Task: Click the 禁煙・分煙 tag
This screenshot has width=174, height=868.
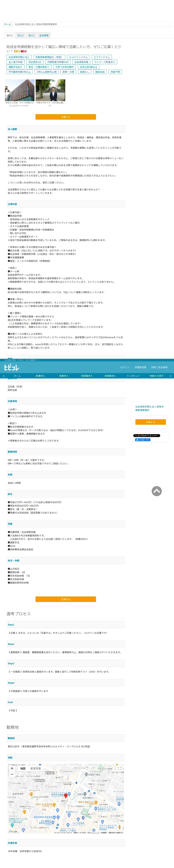Action: pos(68,72)
